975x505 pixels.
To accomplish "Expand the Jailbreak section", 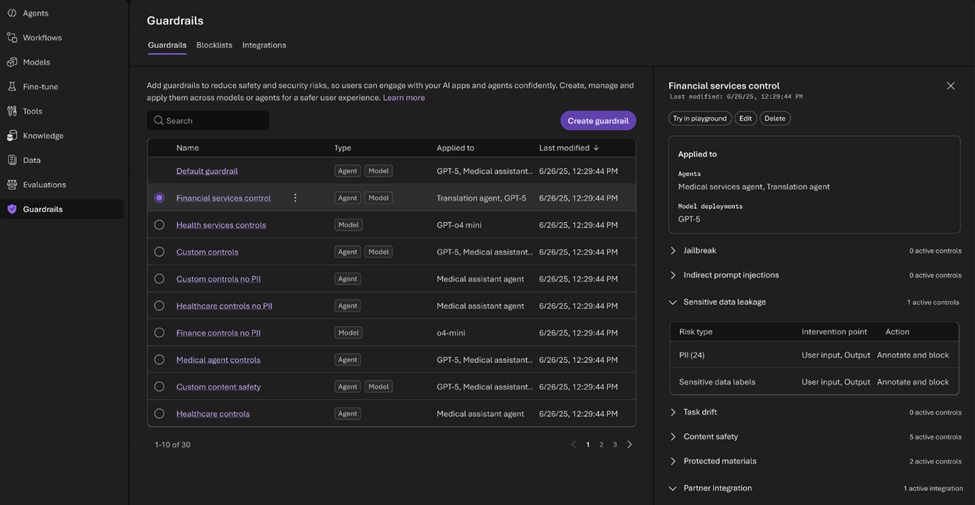I will (x=673, y=251).
